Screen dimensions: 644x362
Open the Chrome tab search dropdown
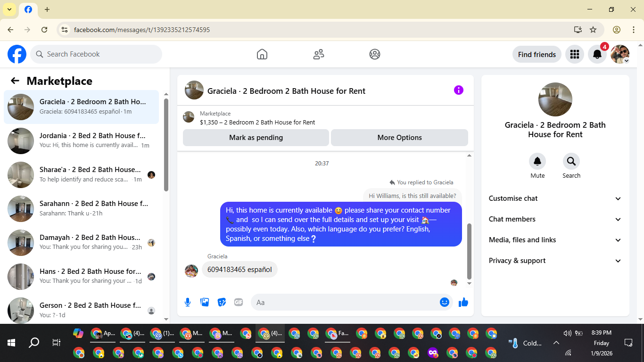click(x=9, y=9)
